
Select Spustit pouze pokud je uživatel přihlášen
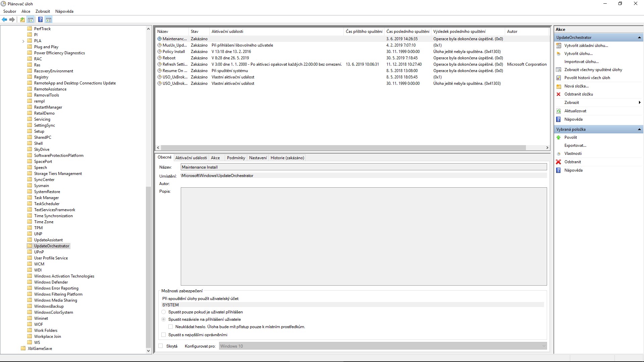(x=164, y=312)
